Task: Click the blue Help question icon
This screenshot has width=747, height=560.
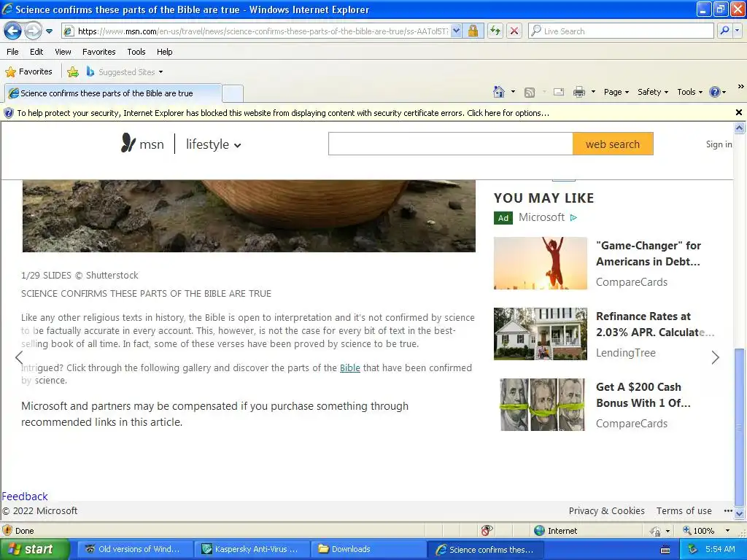Action: pos(715,92)
